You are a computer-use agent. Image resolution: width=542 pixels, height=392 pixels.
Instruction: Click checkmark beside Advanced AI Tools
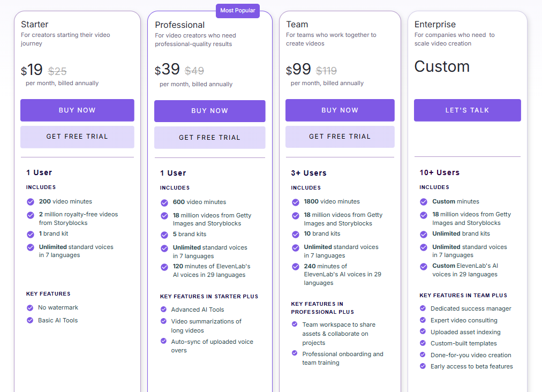(163, 309)
